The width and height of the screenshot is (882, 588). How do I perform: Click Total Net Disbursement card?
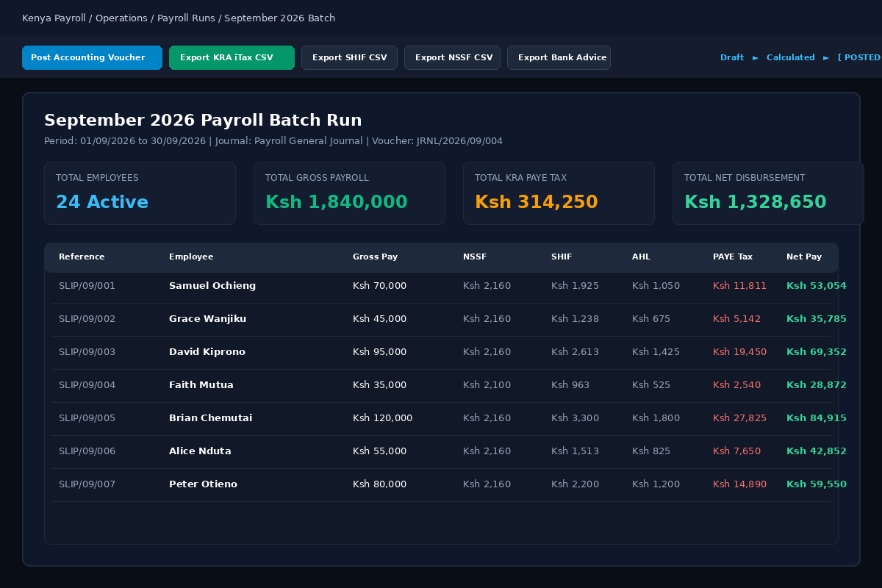768,193
